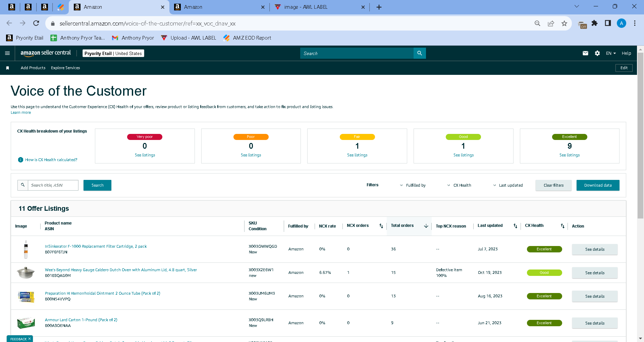See listings under Excellent rating

click(x=570, y=155)
